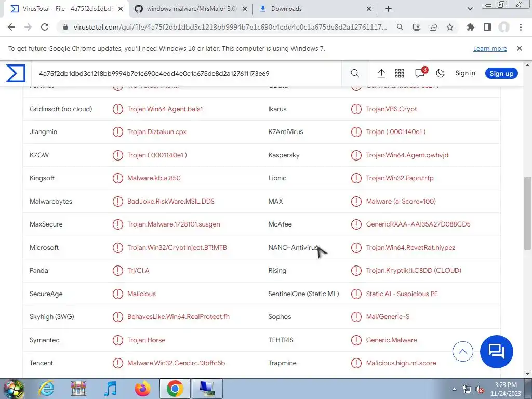Open the music note app on taskbar
This screenshot has width=532, height=399.
pos(110,389)
